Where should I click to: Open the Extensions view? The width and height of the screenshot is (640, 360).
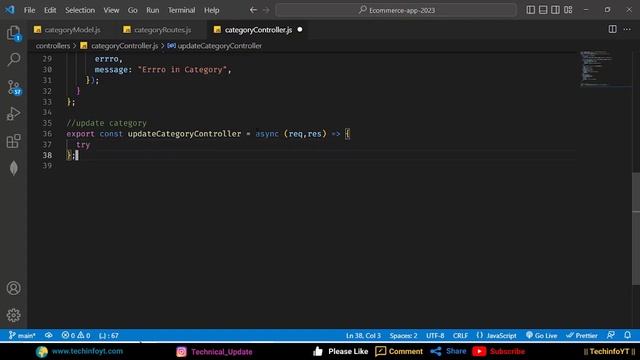tap(13, 141)
